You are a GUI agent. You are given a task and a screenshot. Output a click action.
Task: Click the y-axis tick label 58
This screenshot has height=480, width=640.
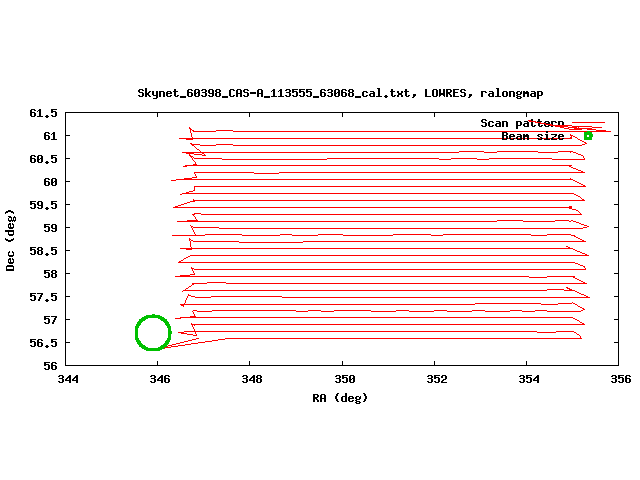click(x=51, y=274)
